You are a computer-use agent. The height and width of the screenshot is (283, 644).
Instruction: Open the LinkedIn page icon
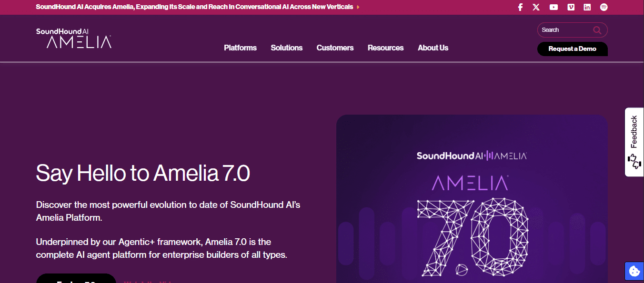(587, 7)
